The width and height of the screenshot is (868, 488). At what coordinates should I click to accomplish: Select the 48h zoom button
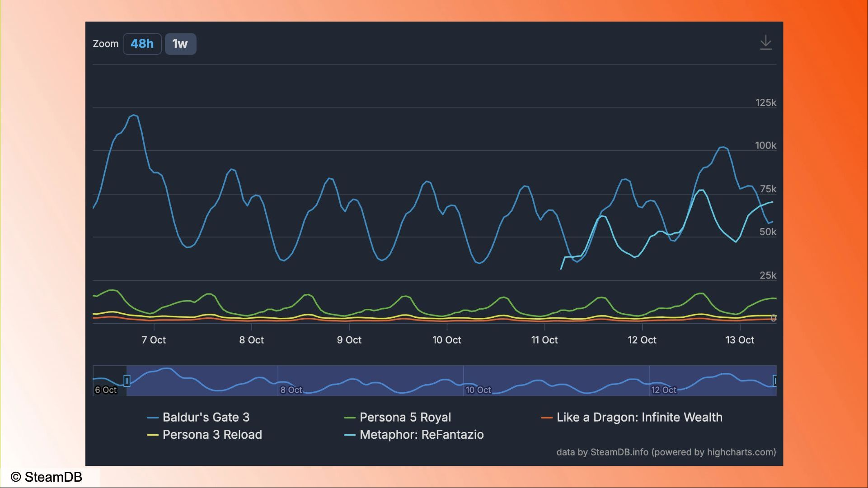pyautogui.click(x=142, y=44)
